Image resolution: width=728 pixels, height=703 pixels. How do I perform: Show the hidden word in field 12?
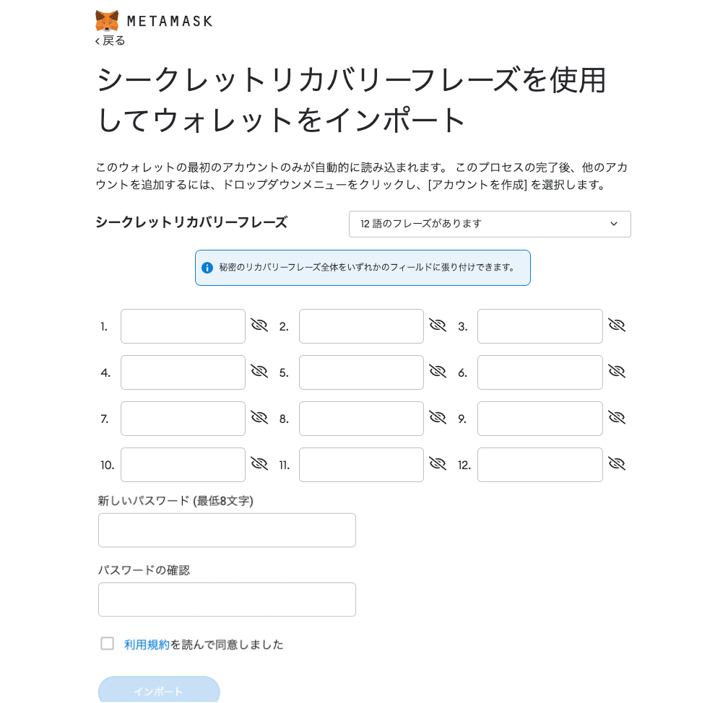tap(617, 463)
